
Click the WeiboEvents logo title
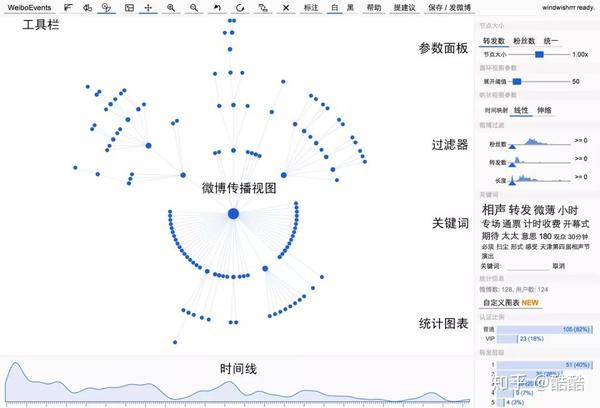29,7
